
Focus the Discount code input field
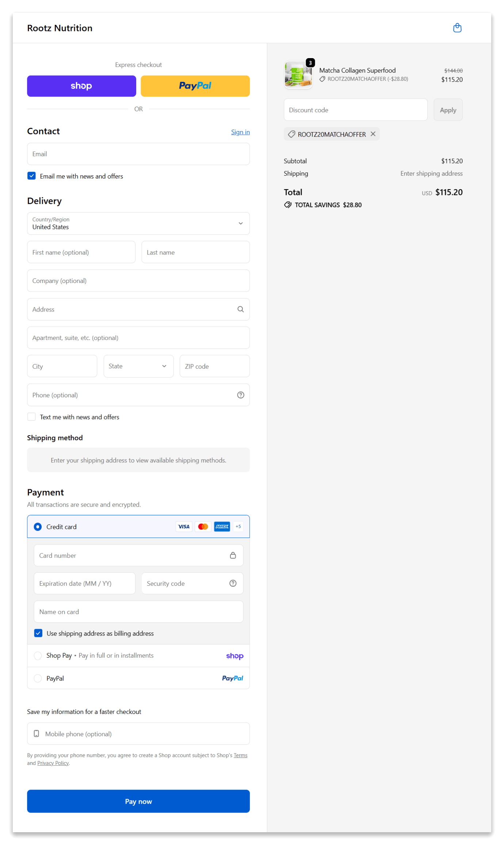coord(355,110)
